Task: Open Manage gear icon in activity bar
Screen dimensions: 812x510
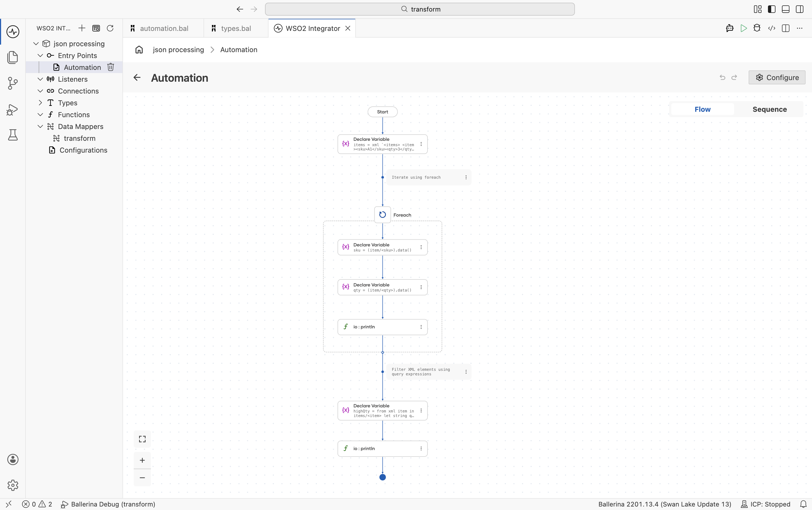Action: coord(13,485)
